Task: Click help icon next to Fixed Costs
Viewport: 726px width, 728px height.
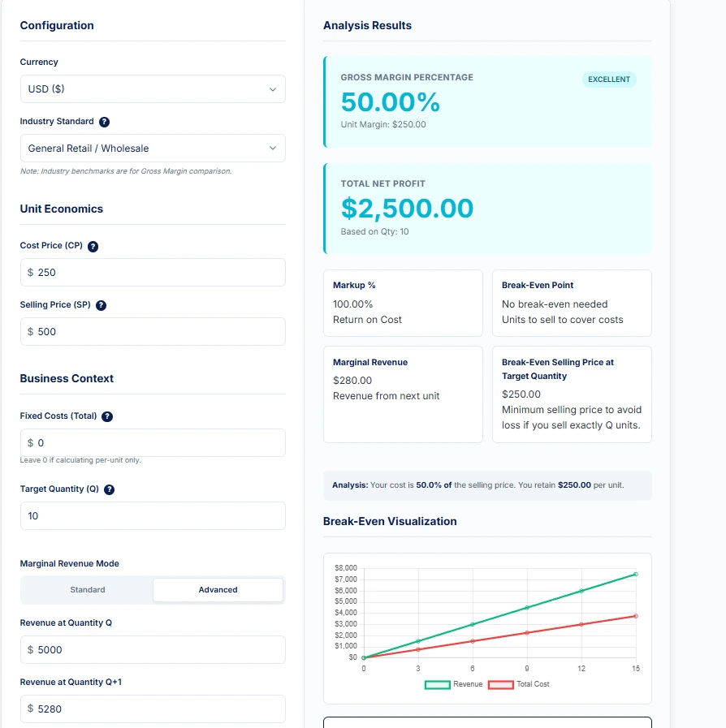Action: 107,416
